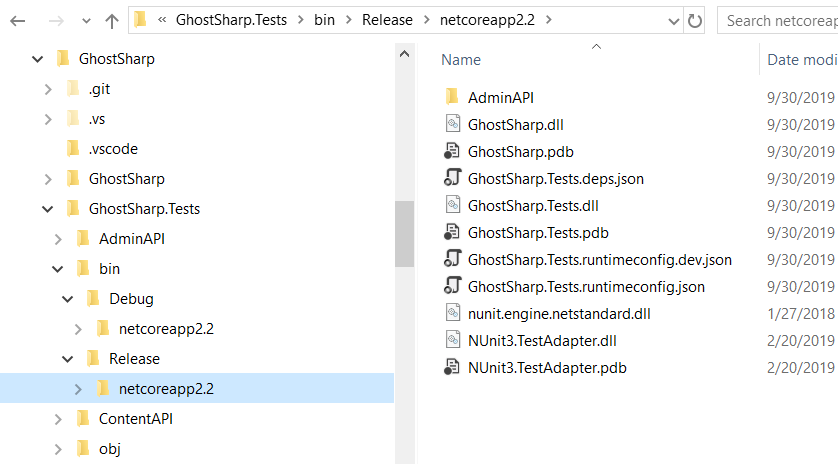Expand the .git folder node
The width and height of the screenshot is (838, 464).
coord(48,89)
